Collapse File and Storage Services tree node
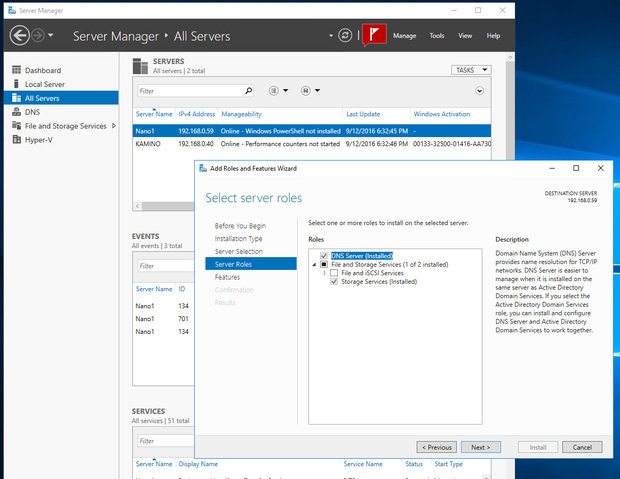The width and height of the screenshot is (620, 479). [312, 265]
